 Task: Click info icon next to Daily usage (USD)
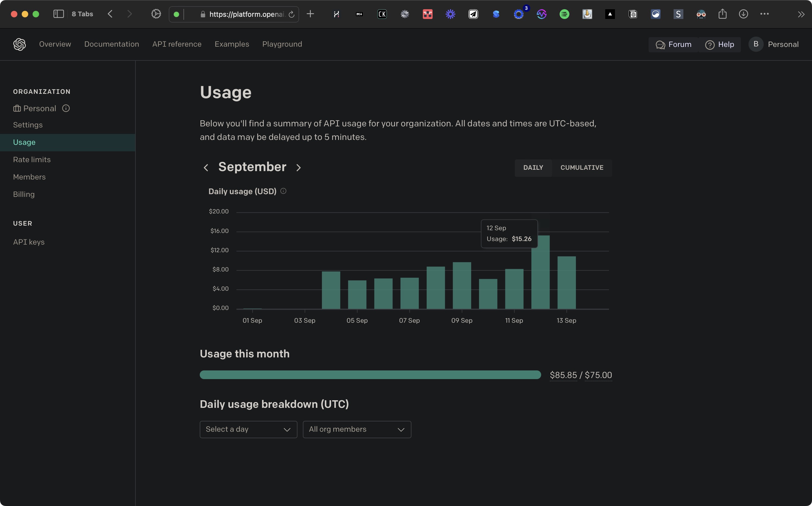[x=283, y=191]
